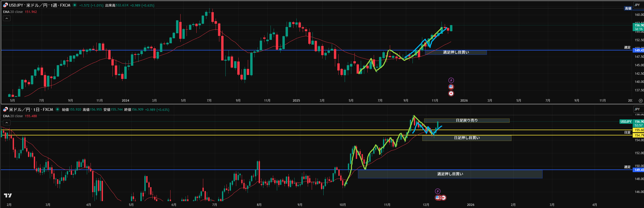Select the EMA 20 close indicator on daily chart
This screenshot has width=644, height=208.
point(13,116)
